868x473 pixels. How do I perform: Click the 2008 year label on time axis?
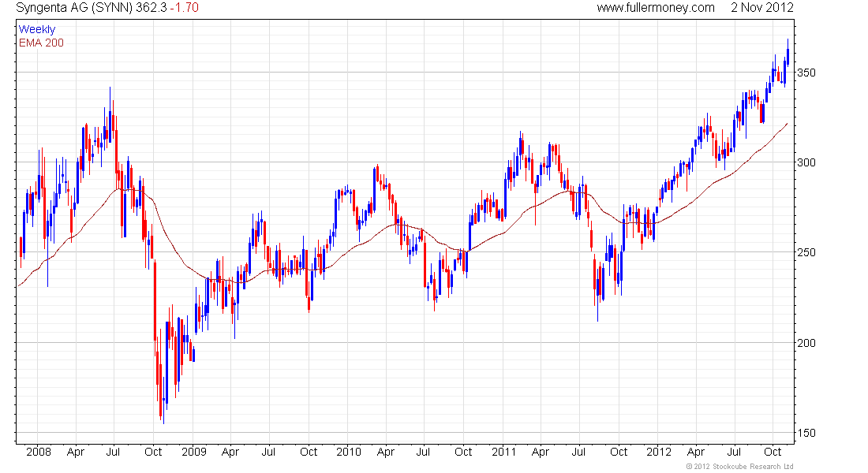[38, 452]
